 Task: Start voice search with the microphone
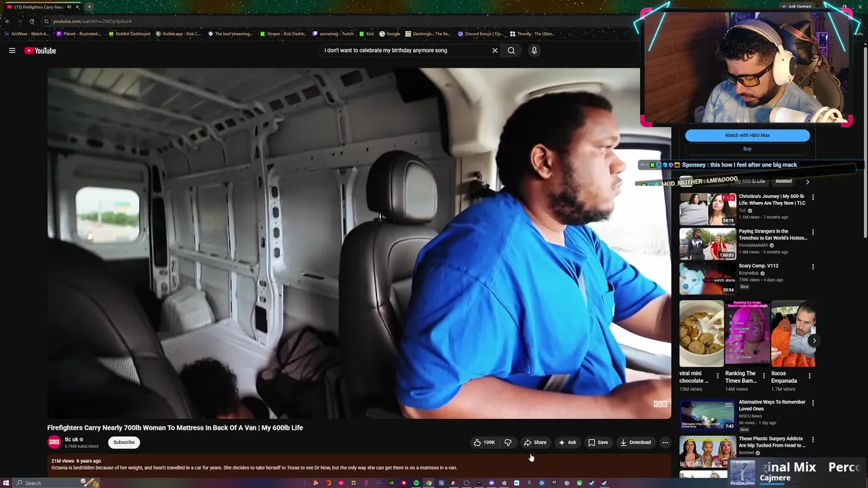[x=534, y=50]
